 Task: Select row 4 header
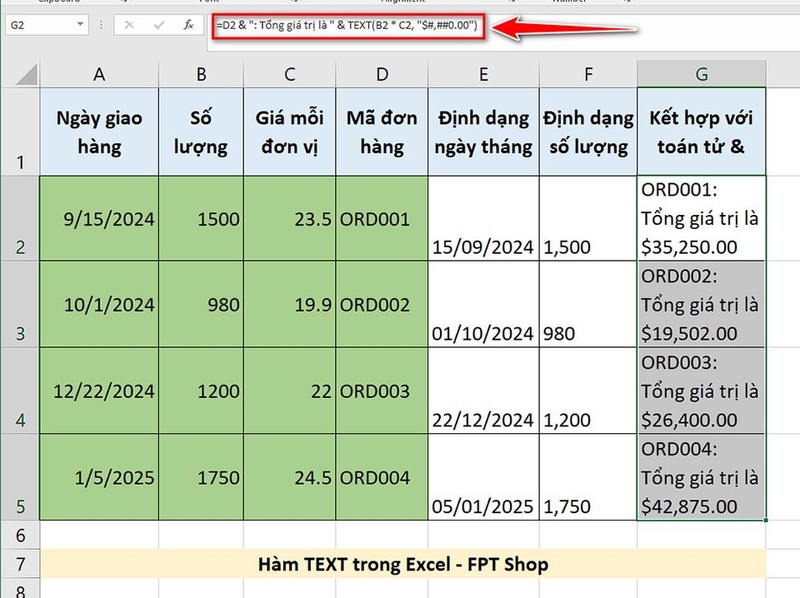pyautogui.click(x=20, y=391)
